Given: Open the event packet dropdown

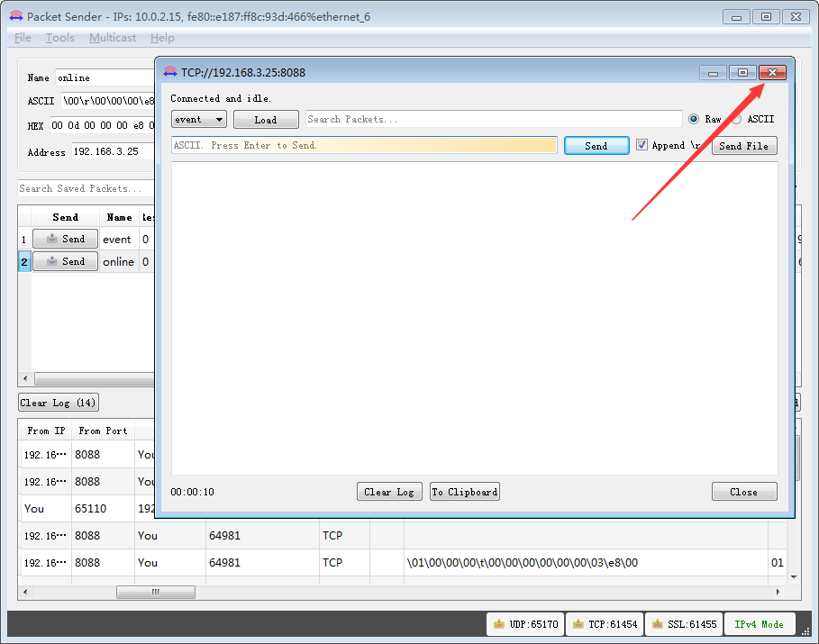Looking at the screenshot, I should pos(199,120).
